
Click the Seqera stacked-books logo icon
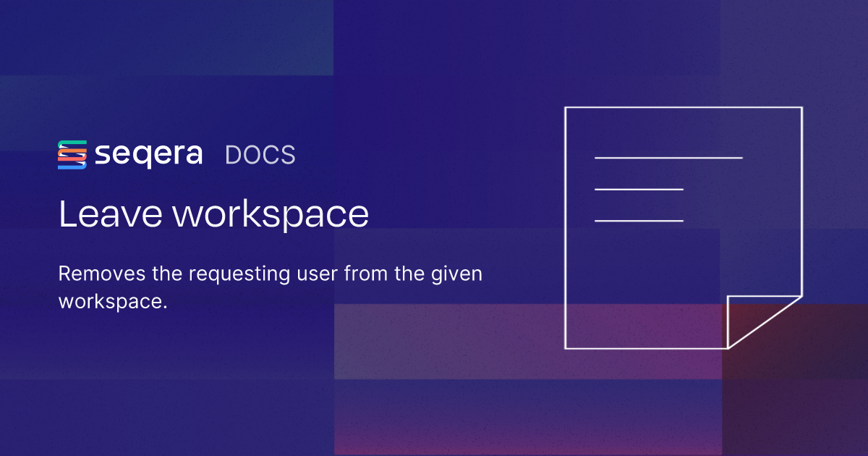pyautogui.click(x=72, y=154)
